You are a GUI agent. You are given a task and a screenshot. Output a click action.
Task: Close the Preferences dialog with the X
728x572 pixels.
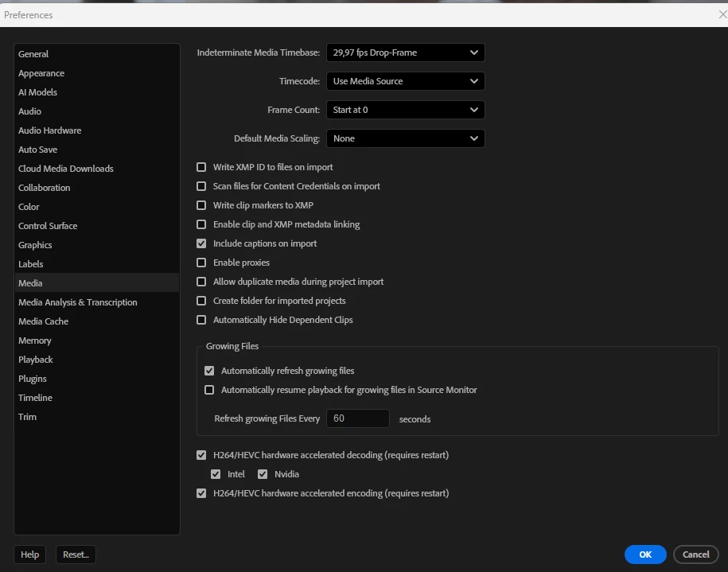[722, 15]
